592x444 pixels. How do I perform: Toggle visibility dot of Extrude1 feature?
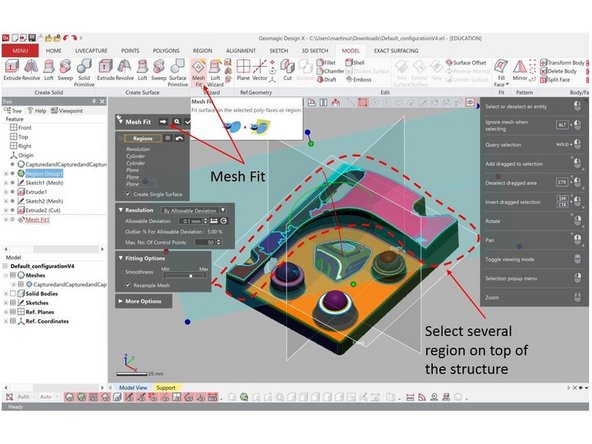(x=12, y=192)
